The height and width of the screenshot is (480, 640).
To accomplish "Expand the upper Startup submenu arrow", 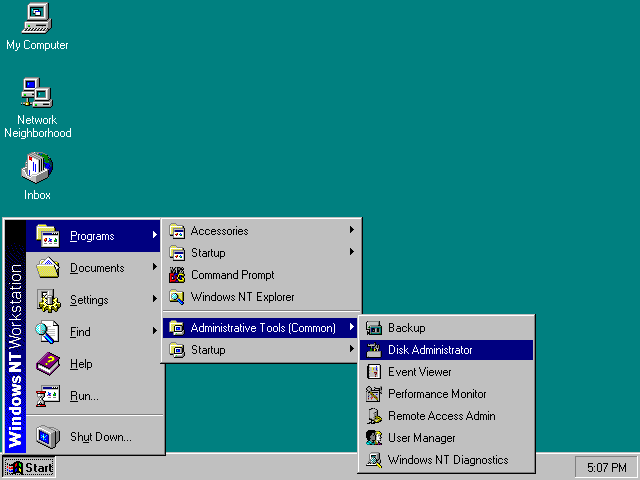I will tap(351, 252).
